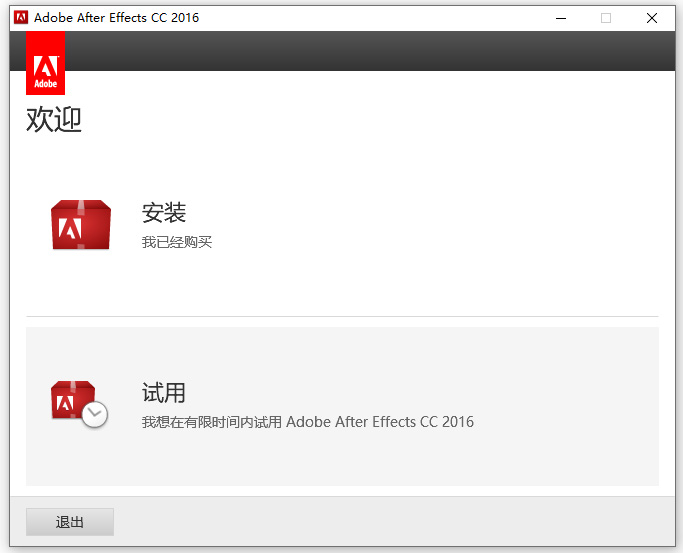
Task: Click the red install package icon
Action: point(81,225)
